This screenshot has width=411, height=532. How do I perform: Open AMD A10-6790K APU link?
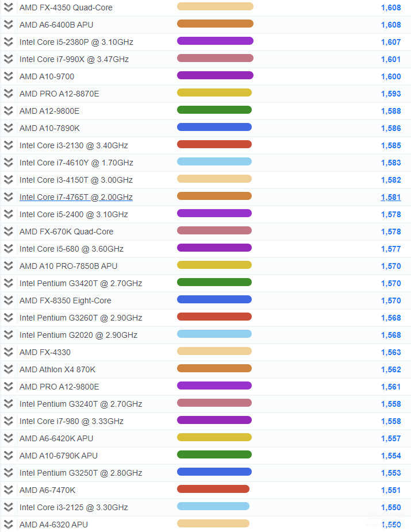click(59, 456)
